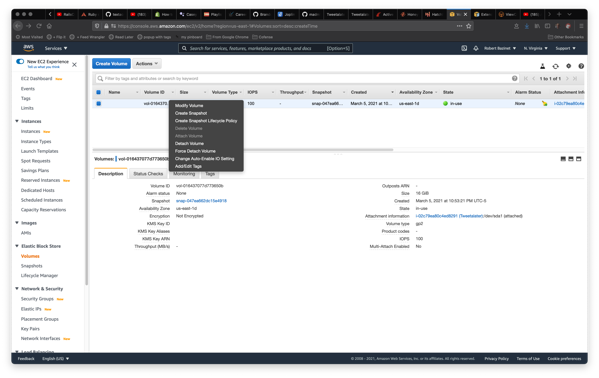The image size is (599, 378).
Task: Select Create Snapshot Lifecycle Policy menu item
Action: pyautogui.click(x=206, y=121)
